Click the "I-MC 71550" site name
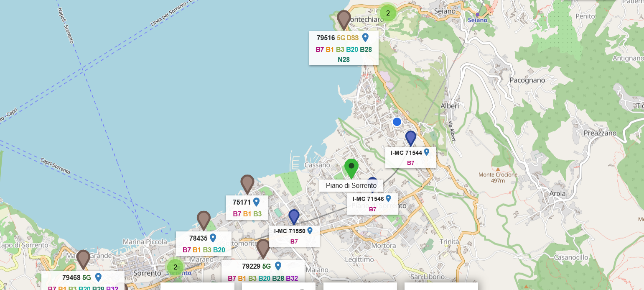This screenshot has height=290, width=644. point(290,231)
